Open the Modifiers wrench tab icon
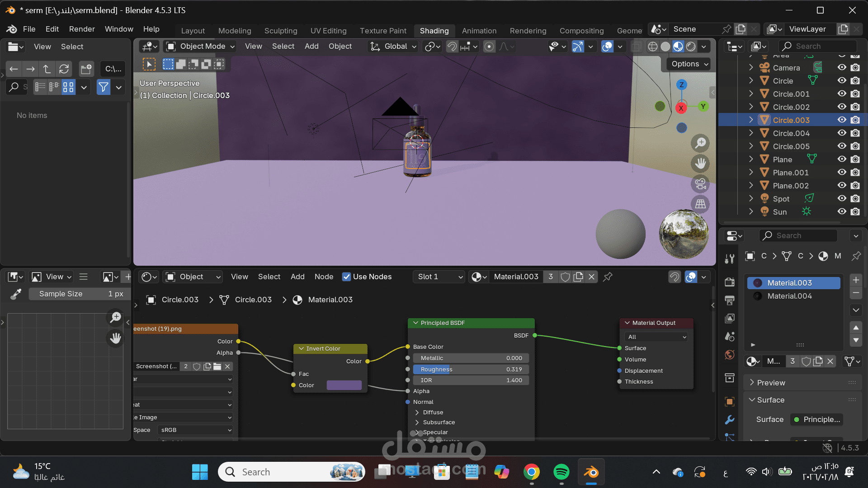The image size is (868, 488). 729,420
